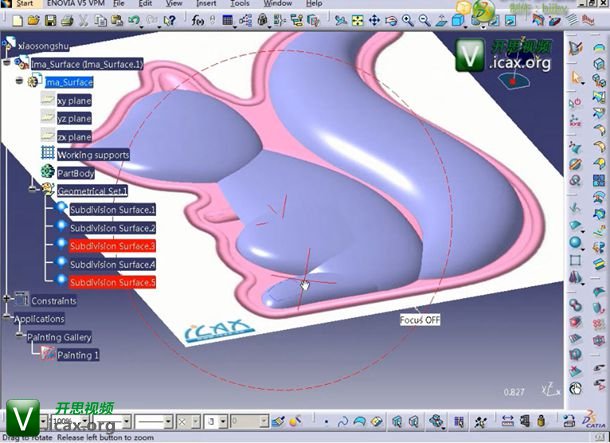Open the Window menu

(278, 4)
